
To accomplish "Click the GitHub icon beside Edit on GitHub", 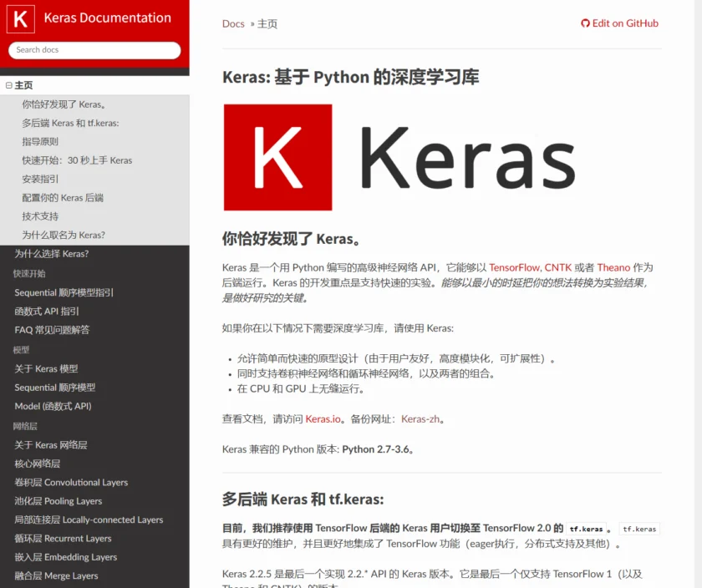I will (585, 23).
